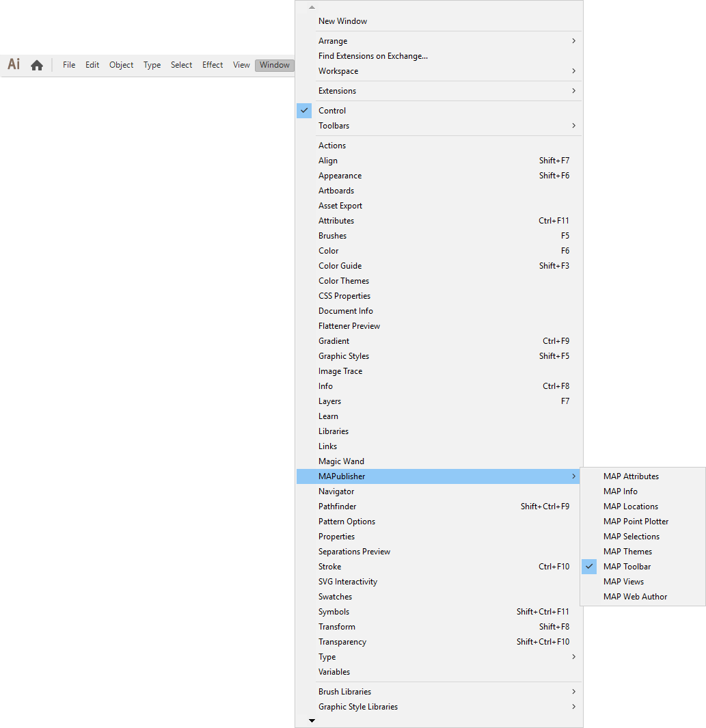
Task: Open the Artboards panel
Action: pyautogui.click(x=439, y=190)
